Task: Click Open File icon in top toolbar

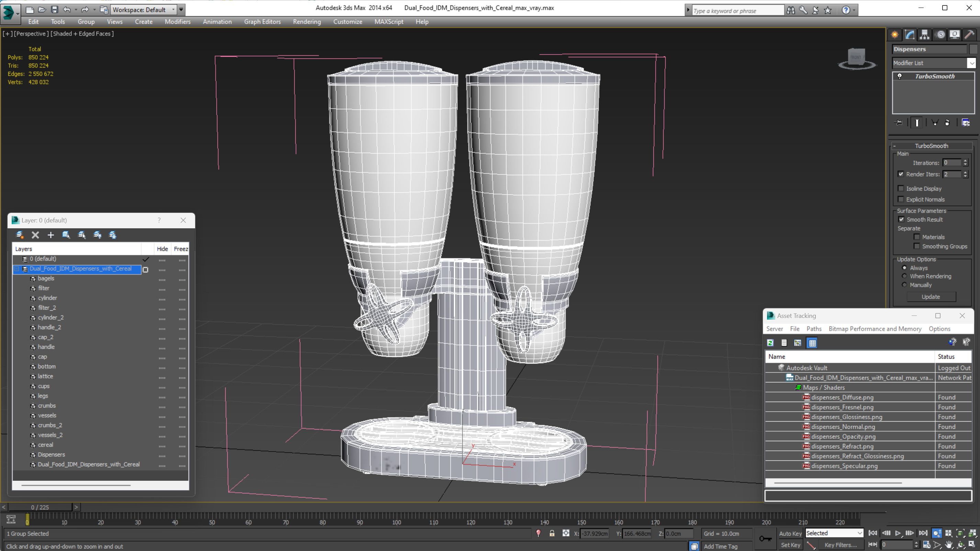Action: pyautogui.click(x=42, y=10)
